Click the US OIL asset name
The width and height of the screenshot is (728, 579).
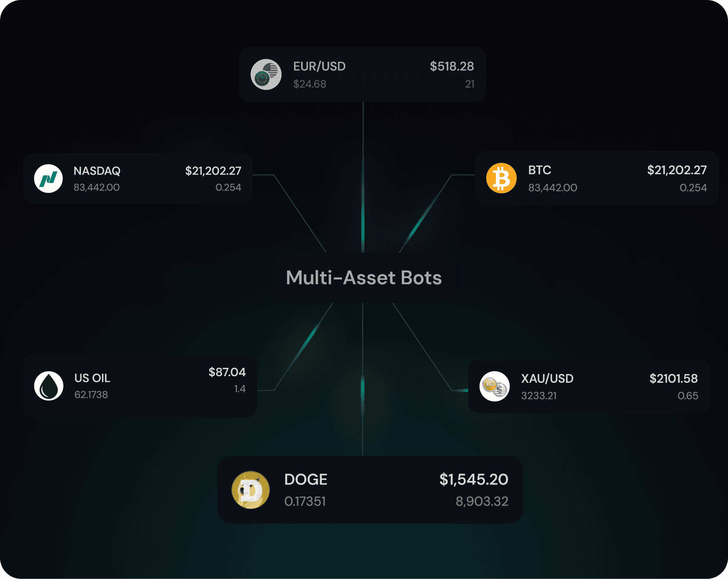pyautogui.click(x=92, y=378)
